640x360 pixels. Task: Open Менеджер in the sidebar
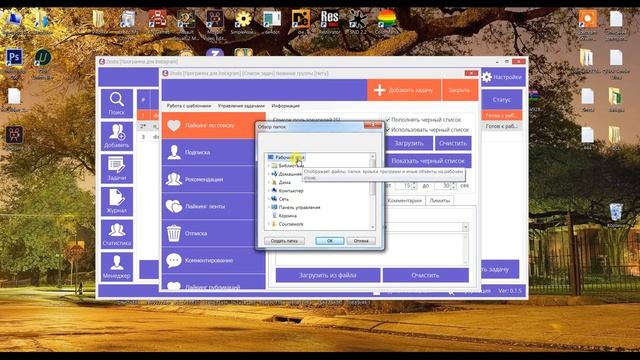[x=117, y=267]
